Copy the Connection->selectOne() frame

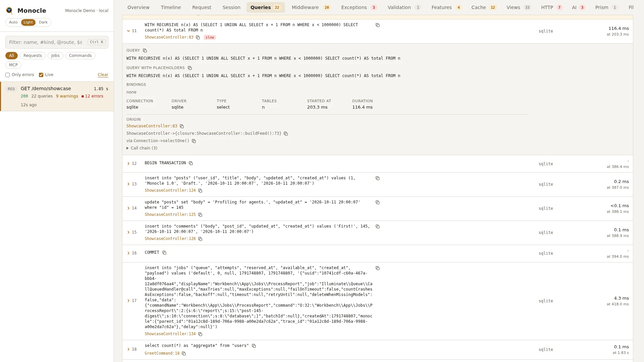pos(194,141)
